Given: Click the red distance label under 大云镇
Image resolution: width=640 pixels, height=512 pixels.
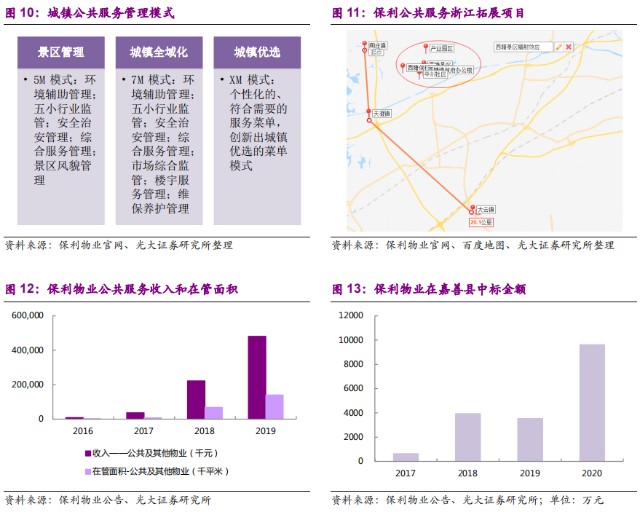Looking at the screenshot, I should 481,222.
